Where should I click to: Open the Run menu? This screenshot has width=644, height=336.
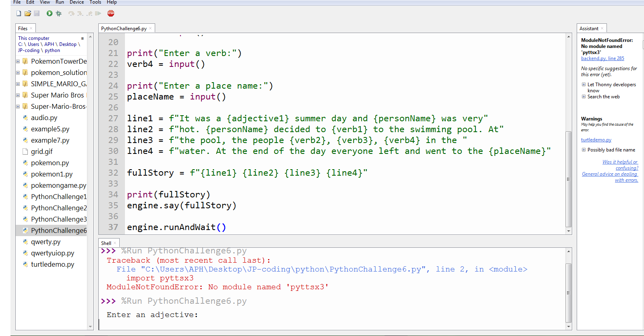60,2
